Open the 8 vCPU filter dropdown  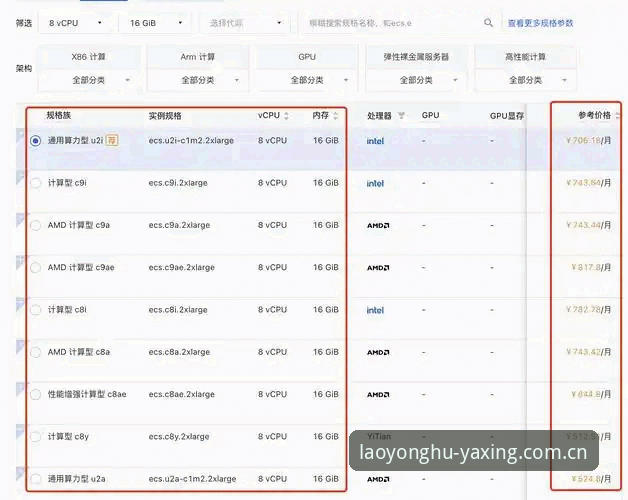[x=74, y=23]
